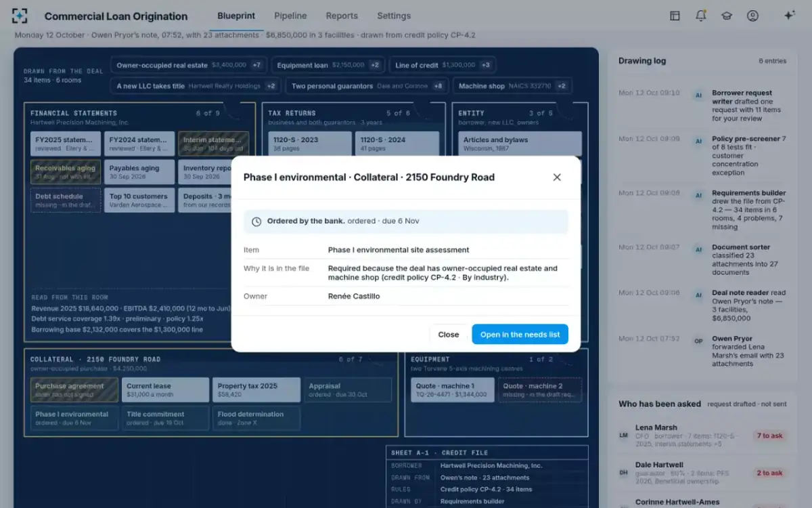
Task: Click the Machine shop chip
Action: point(512,86)
